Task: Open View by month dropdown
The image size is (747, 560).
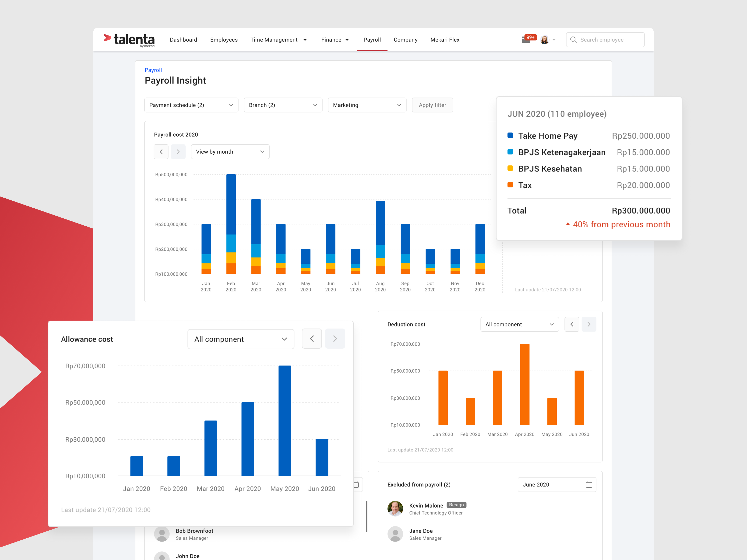Action: point(230,152)
